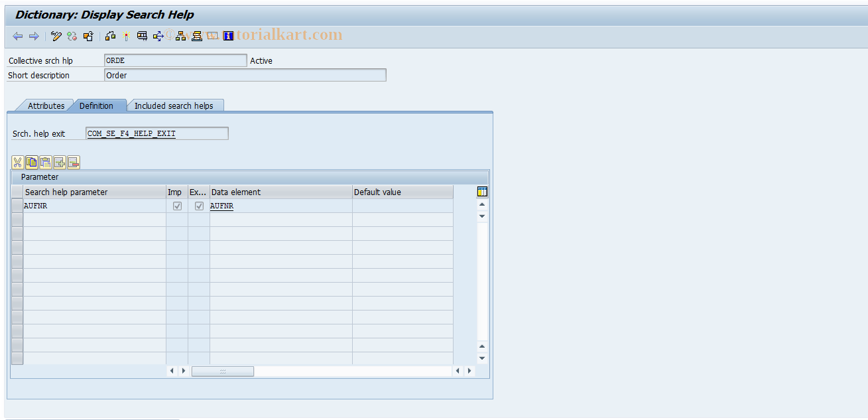868x420 pixels.
Task: Toggle Imp checkbox for AUFNR
Action: pos(177,206)
